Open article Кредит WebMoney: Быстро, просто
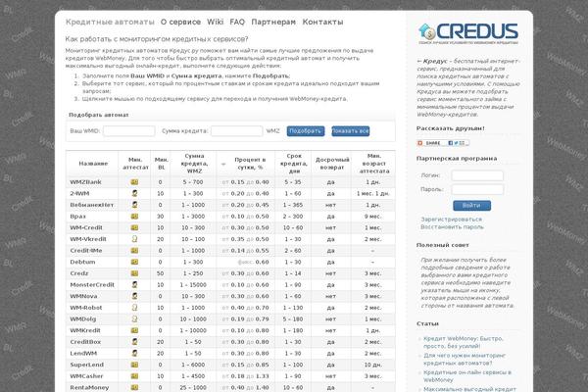This screenshot has height=392, width=588. (464, 342)
